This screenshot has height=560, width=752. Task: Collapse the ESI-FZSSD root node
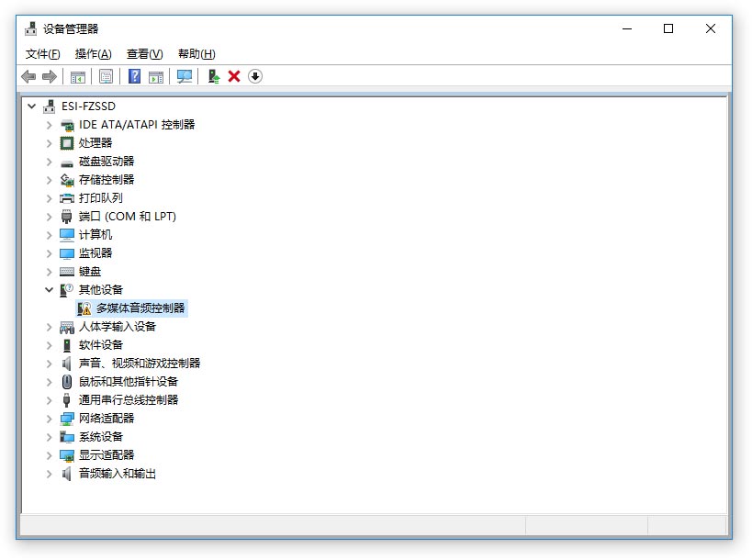pyautogui.click(x=31, y=106)
